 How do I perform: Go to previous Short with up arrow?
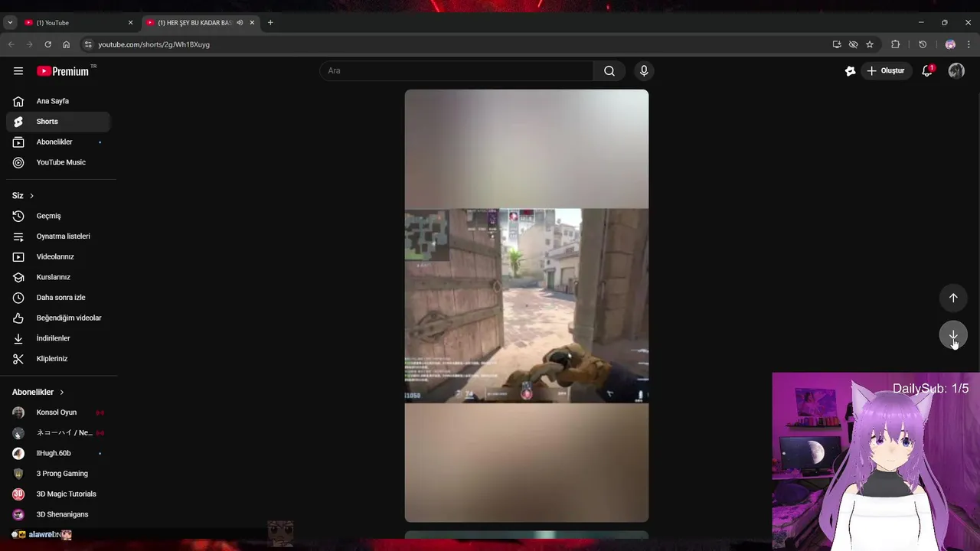[953, 298]
